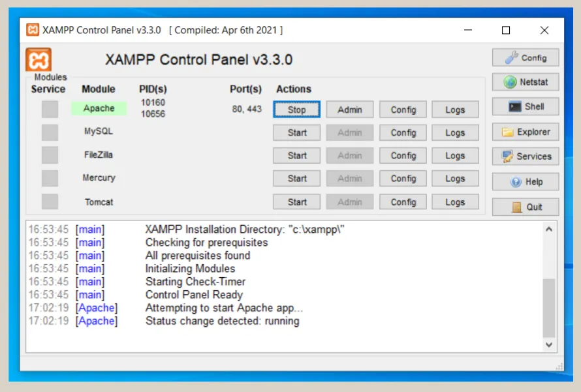View Tomcat Logs
Screen dimensions: 581x392
pos(455,202)
